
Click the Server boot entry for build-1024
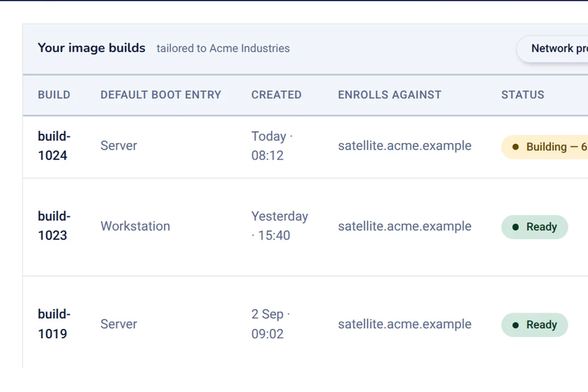pos(119,145)
